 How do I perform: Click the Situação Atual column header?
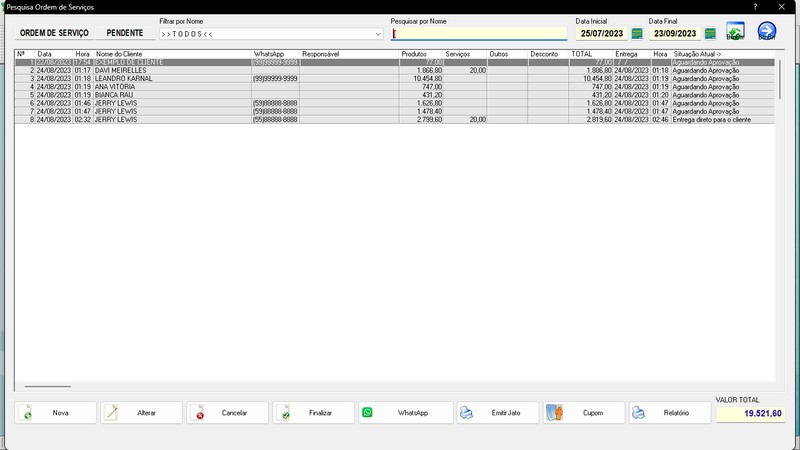[722, 54]
